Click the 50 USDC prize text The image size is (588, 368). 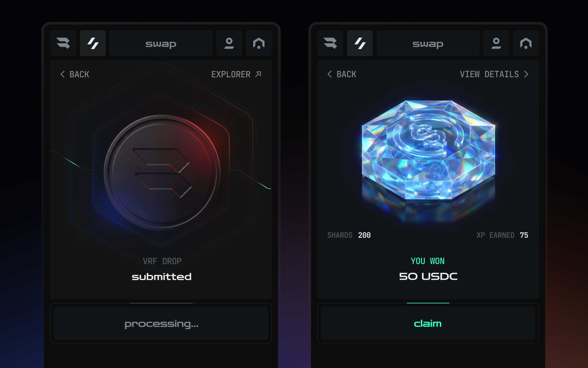click(428, 276)
